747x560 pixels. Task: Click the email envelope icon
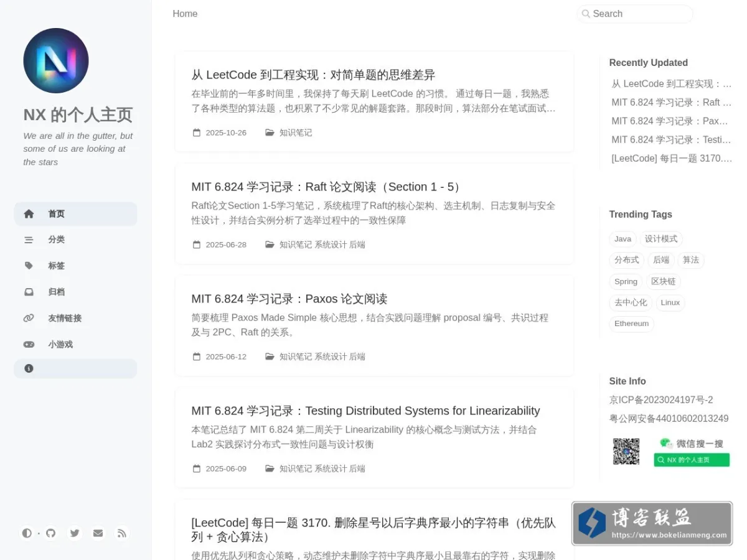(98, 533)
